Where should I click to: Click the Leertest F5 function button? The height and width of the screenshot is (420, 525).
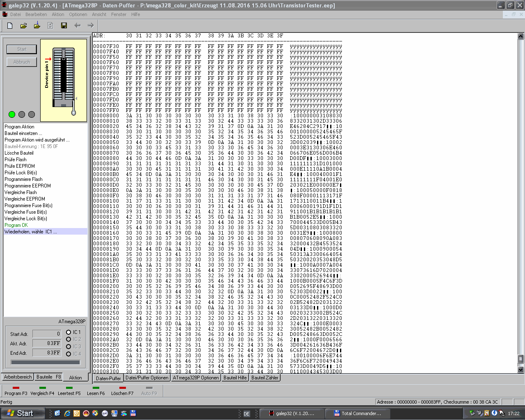click(69, 391)
